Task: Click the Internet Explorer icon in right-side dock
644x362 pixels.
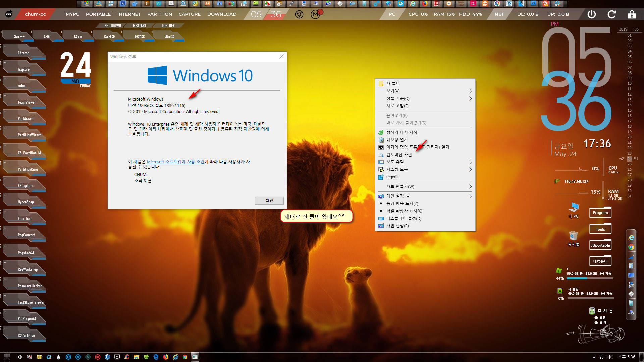Action: click(x=631, y=238)
